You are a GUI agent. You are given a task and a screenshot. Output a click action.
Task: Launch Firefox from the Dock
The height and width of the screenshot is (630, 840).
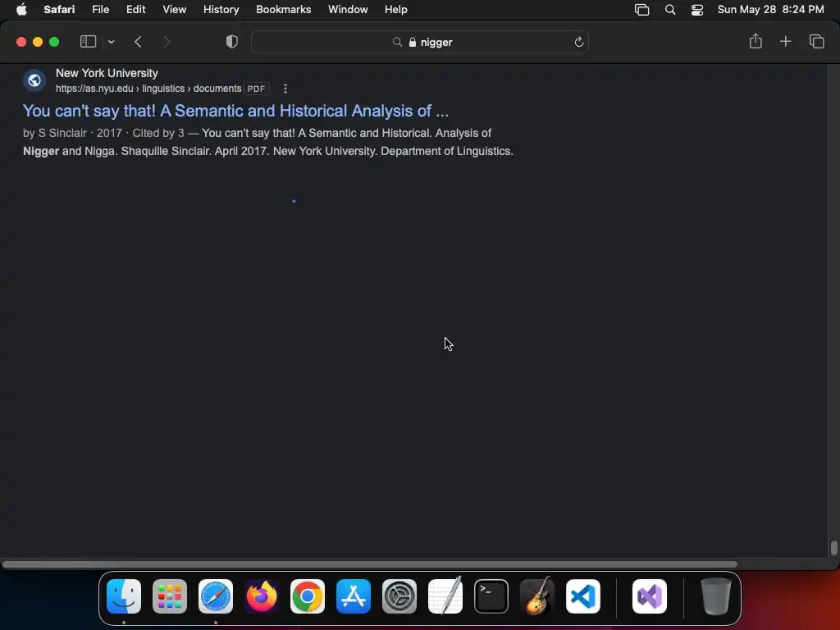[x=262, y=596]
